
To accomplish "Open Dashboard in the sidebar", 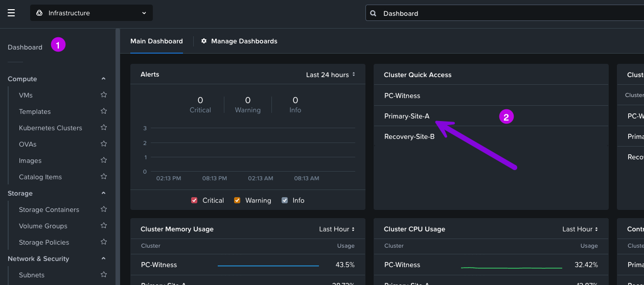I will tap(25, 47).
